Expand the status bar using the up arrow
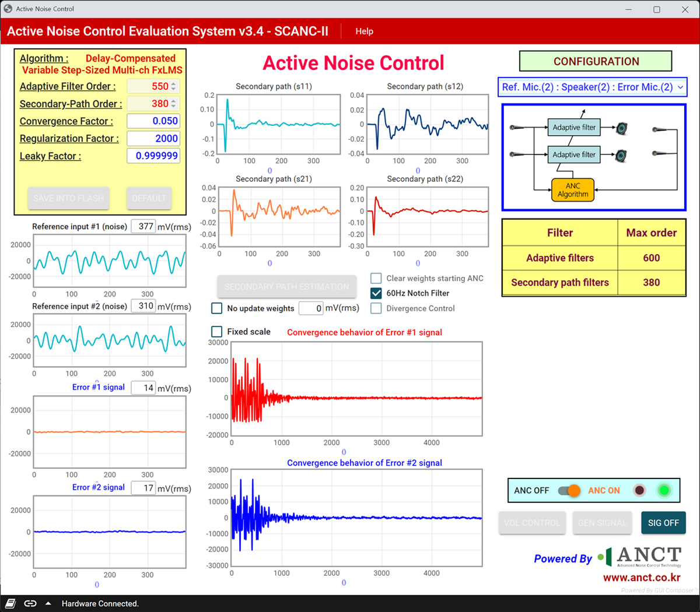 click(48, 603)
